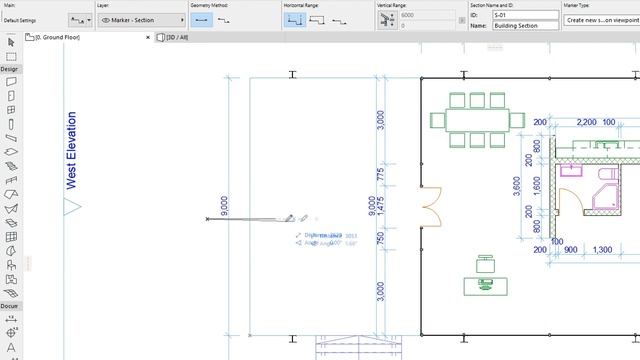Activate the Skylight tool
Screen dimensions: 640x360
pyautogui.click(x=11, y=223)
